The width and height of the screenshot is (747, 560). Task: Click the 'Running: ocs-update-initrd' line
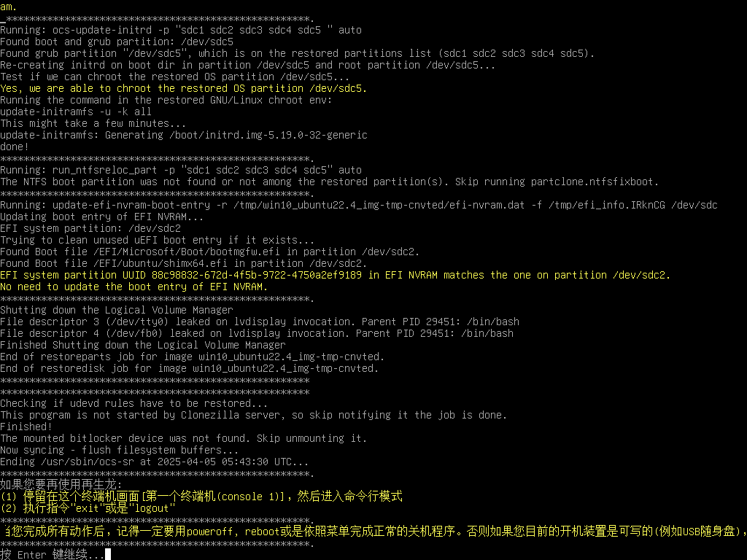click(181, 30)
